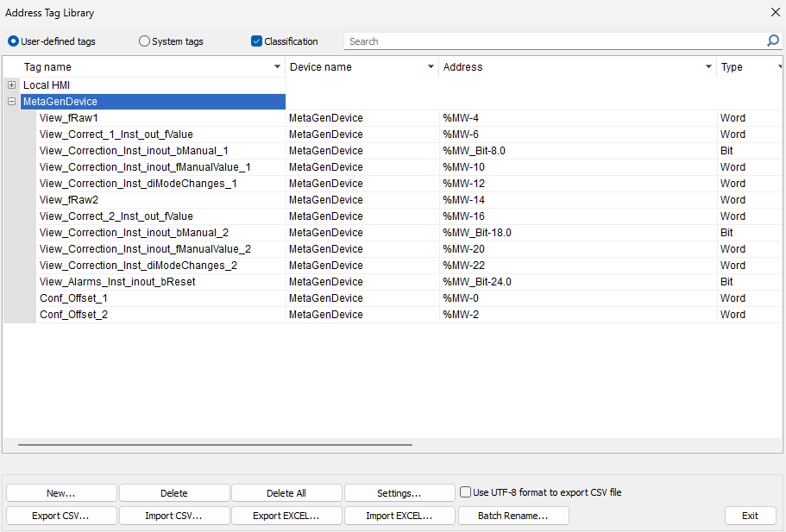Viewport: 786px width, 532px height.
Task: Click Export EXCEL... button
Action: 286,516
